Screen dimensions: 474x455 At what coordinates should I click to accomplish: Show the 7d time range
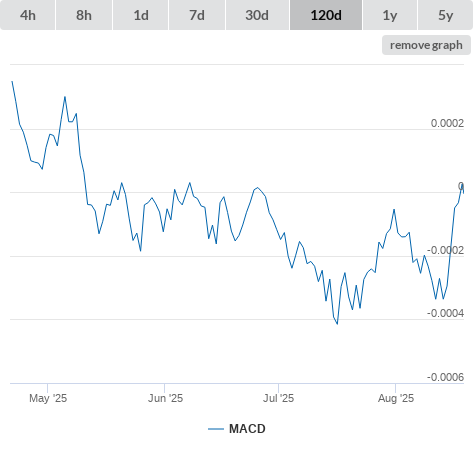[197, 15]
